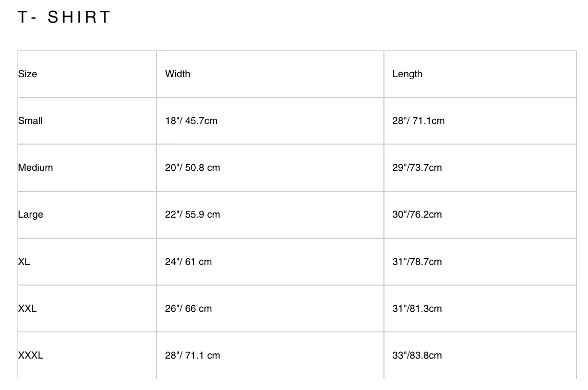The image size is (588, 390).
Task: Click the Small size row label
Action: pyautogui.click(x=30, y=121)
